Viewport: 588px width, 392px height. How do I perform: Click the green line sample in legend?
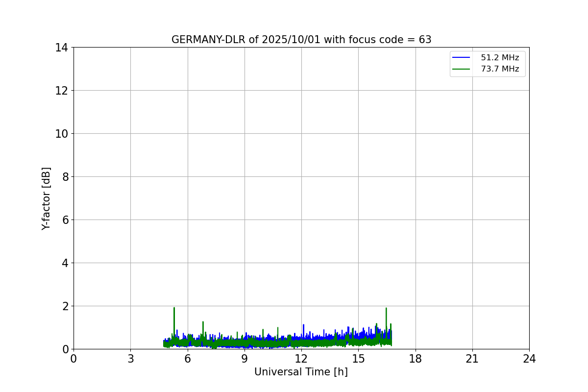click(461, 69)
